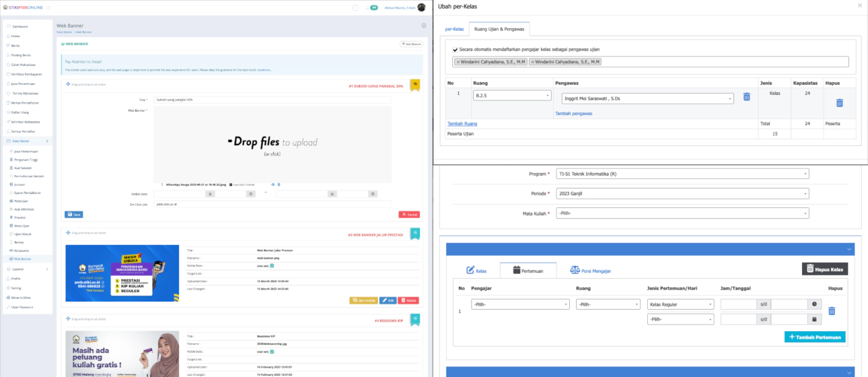Open the Mata Kuliah dropdown
This screenshot has height=377, width=868.
click(x=682, y=213)
